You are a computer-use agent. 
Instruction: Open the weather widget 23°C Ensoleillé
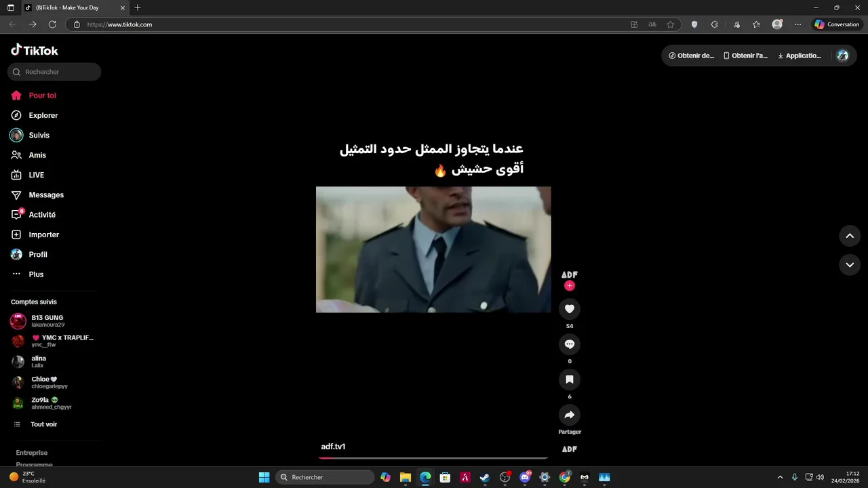pos(27,477)
